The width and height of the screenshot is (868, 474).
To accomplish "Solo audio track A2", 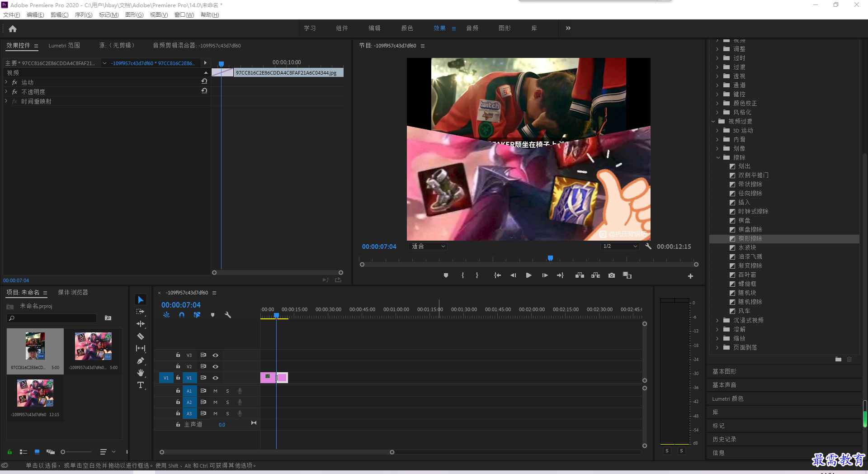I will [227, 402].
